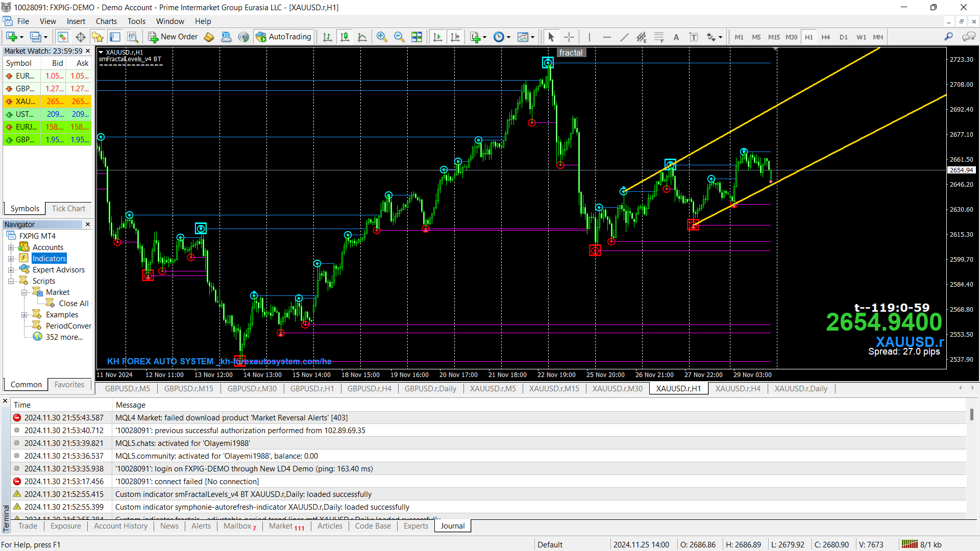
Task: Switch chart to D1 timeframe
Action: (843, 37)
